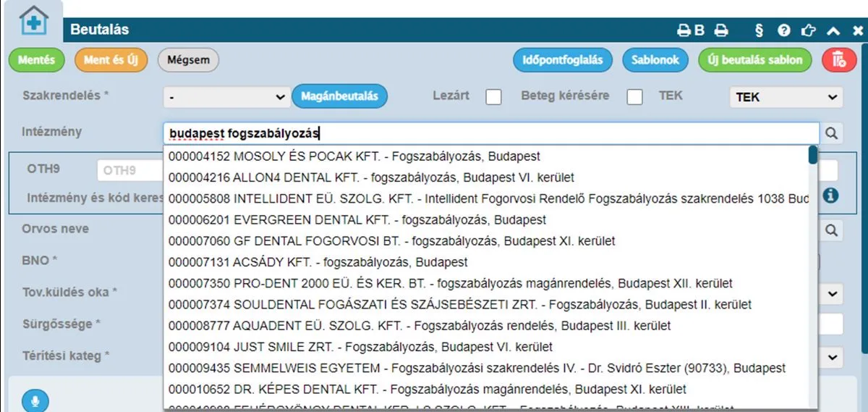Check the Lezárt checkbox
The height and width of the screenshot is (412, 868).
[x=494, y=97]
